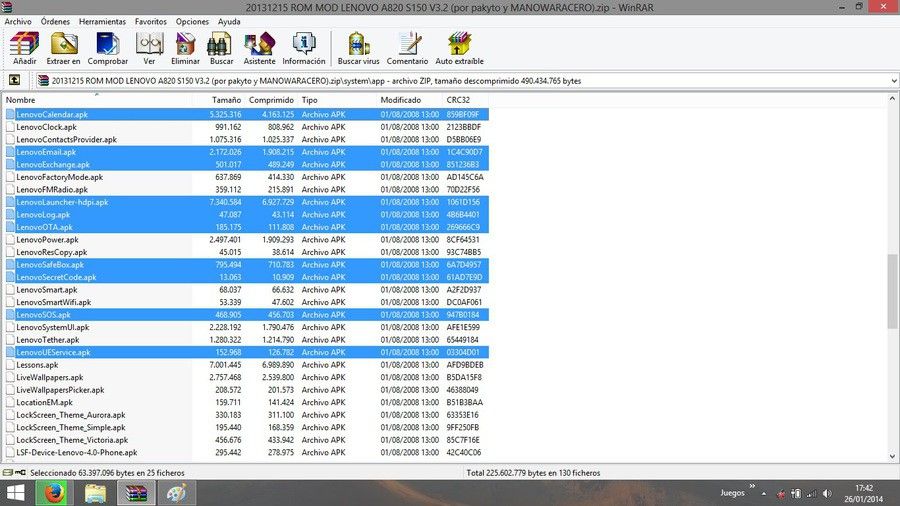The width and height of the screenshot is (900, 506).
Task: Switch to Firefox in the taskbar
Action: [x=55, y=493]
